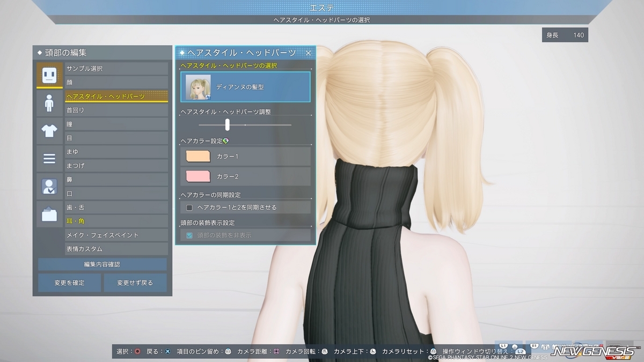Click the hairstyle adjustment slider handle

228,124
